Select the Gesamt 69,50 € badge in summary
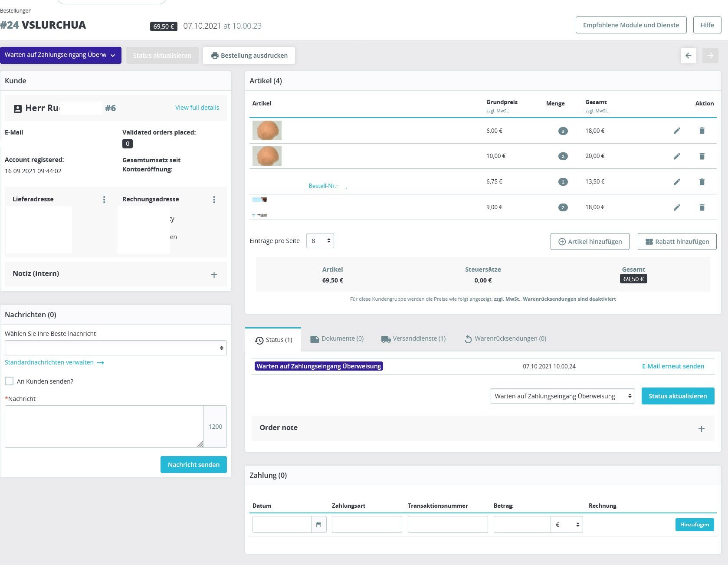 633,279
